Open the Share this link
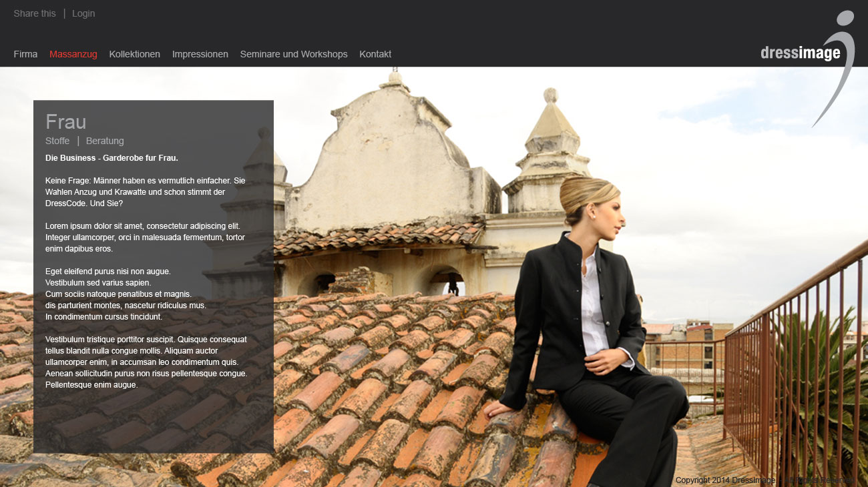The height and width of the screenshot is (487, 868). [35, 13]
